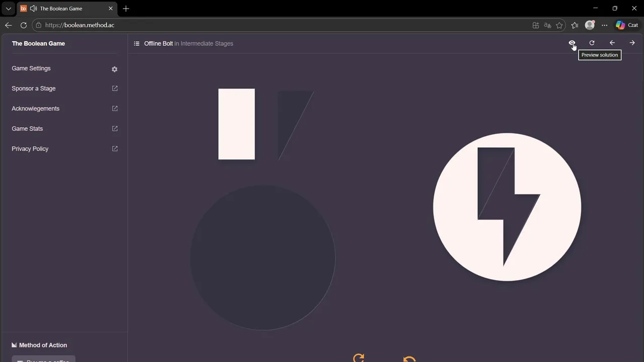Open the browser favorites list icon
The image size is (644, 362).
coord(575,25)
